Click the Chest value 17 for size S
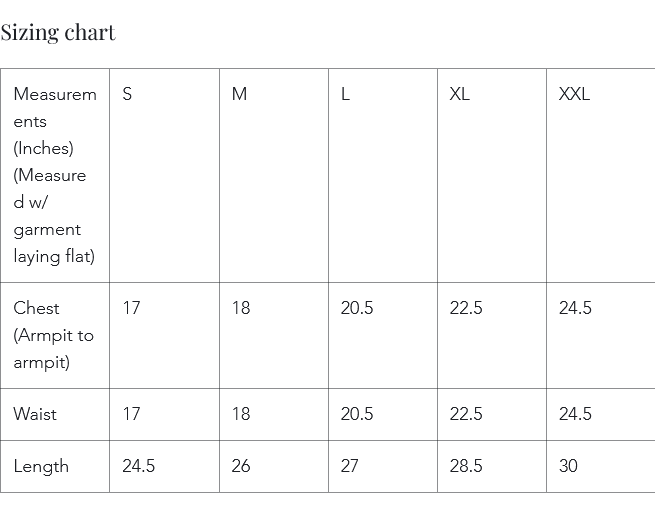 pos(131,308)
